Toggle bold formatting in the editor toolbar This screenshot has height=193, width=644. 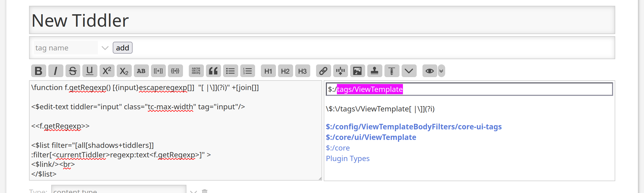click(39, 71)
